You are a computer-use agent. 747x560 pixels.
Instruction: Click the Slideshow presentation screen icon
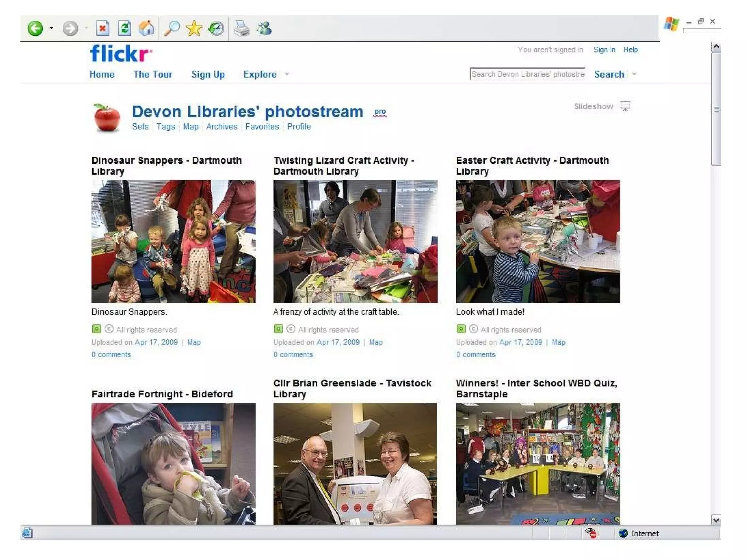[x=625, y=106]
